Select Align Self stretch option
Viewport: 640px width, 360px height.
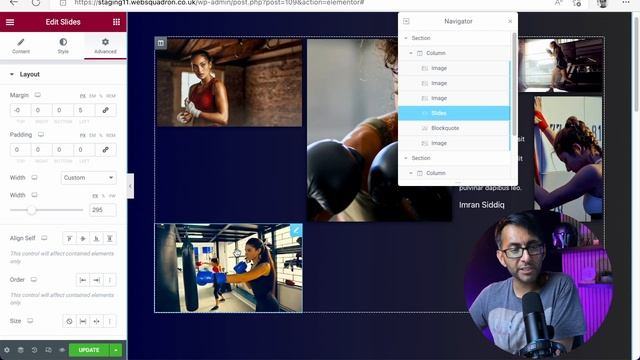pos(110,238)
